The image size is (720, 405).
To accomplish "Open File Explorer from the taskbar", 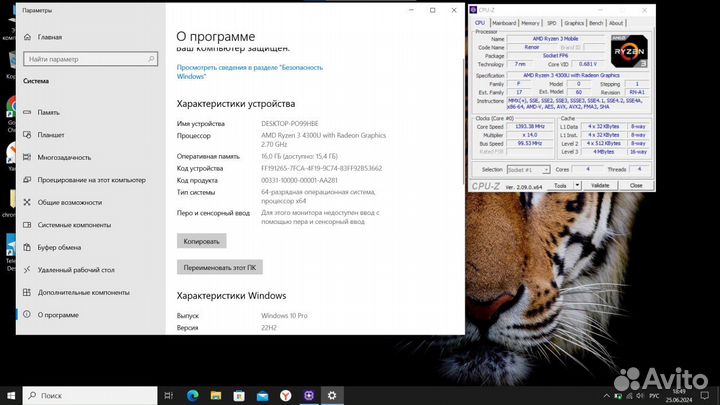I will tap(215, 395).
